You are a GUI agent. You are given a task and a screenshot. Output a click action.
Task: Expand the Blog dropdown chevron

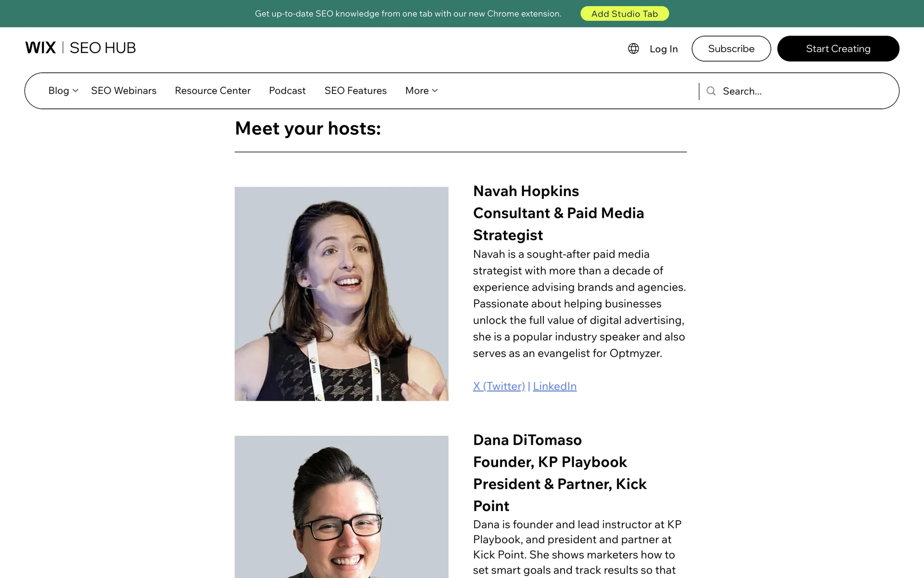76,91
